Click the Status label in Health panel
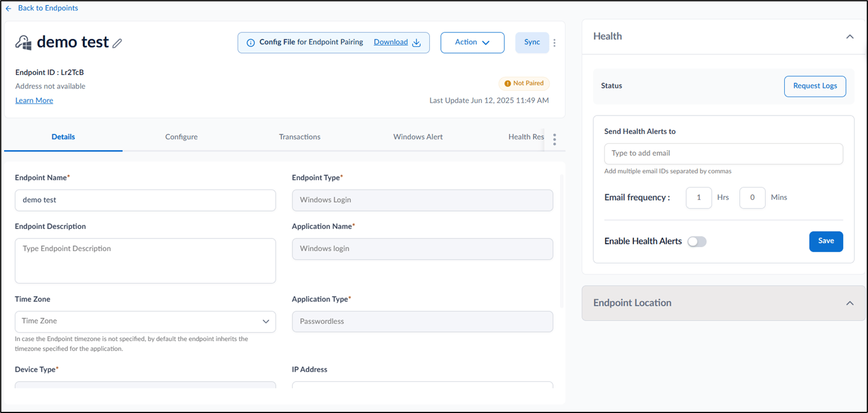 pos(612,85)
